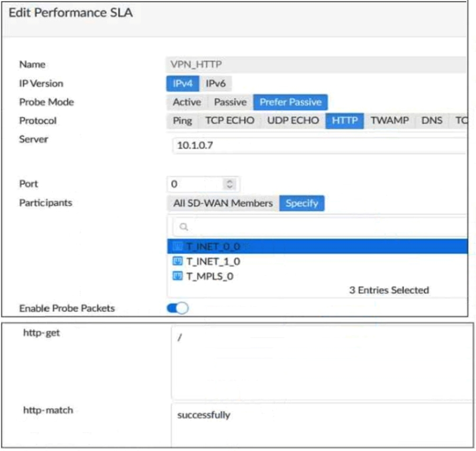Click the Server address input field
Screen dimensions: 476x451
[317, 146]
